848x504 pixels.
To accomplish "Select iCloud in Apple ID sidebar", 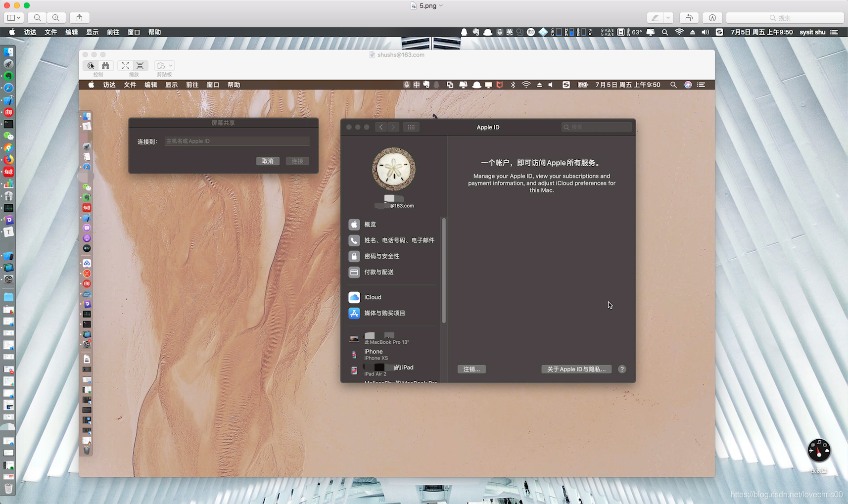I will [x=391, y=297].
